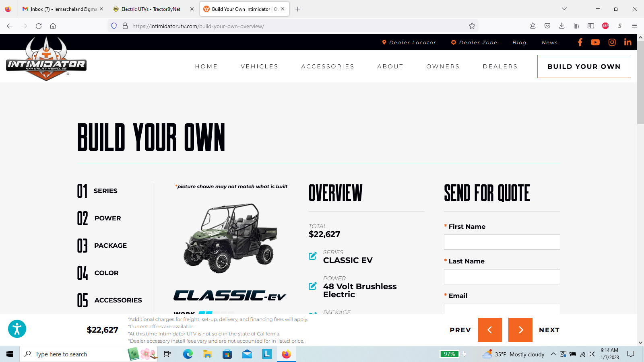Open the Adblock Plus extension icon
This screenshot has height=362, width=644.
[605, 26]
